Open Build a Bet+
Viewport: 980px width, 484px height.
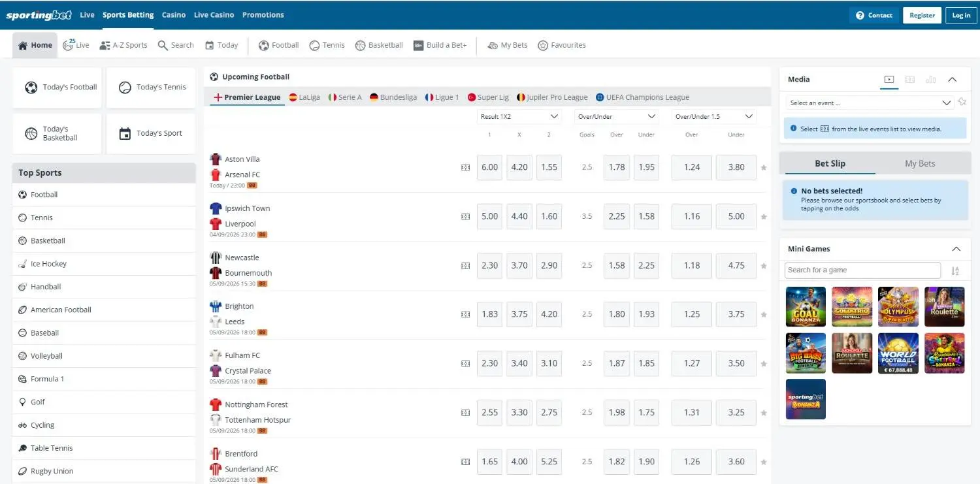click(x=440, y=45)
